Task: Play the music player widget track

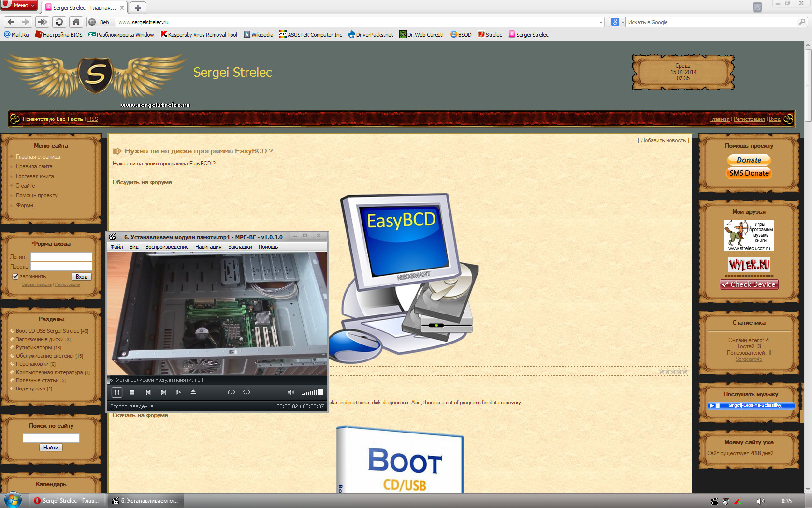Action: click(x=711, y=406)
